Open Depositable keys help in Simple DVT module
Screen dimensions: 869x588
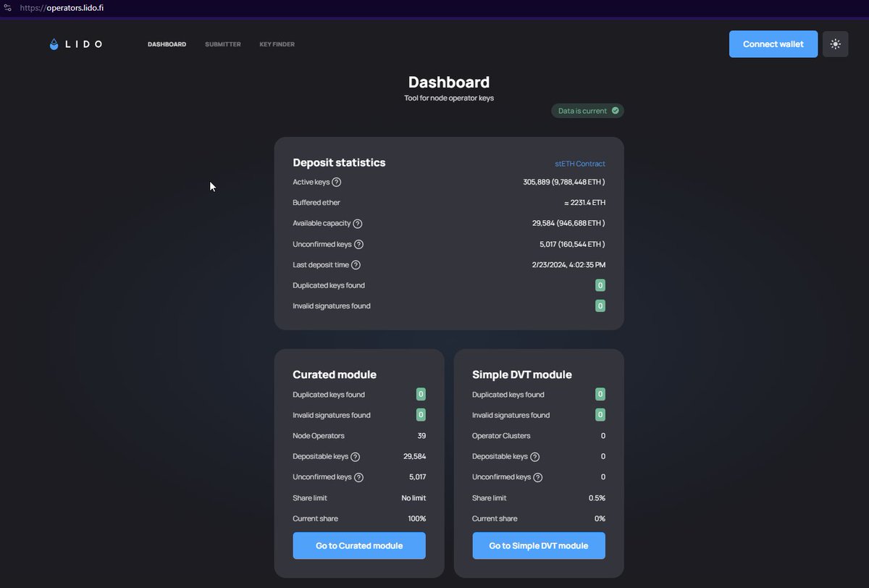tap(536, 457)
